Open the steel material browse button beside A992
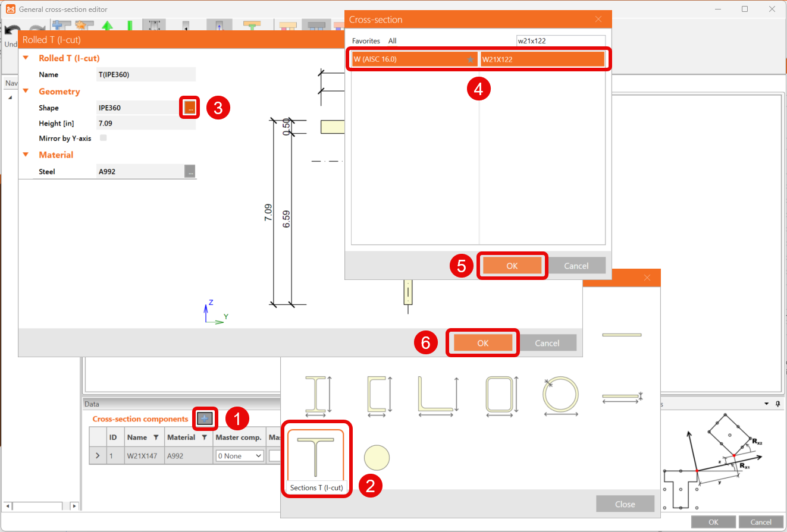Screen dimensions: 787x532 click(190, 171)
